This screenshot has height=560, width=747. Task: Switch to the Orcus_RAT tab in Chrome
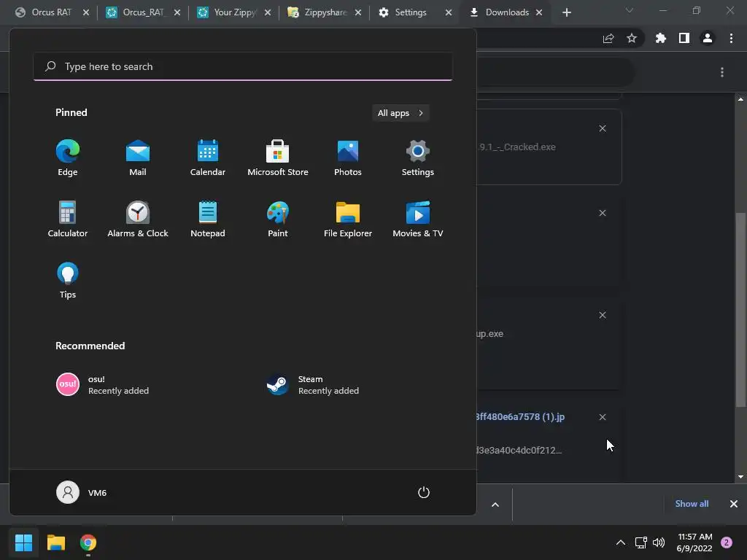(x=136, y=12)
